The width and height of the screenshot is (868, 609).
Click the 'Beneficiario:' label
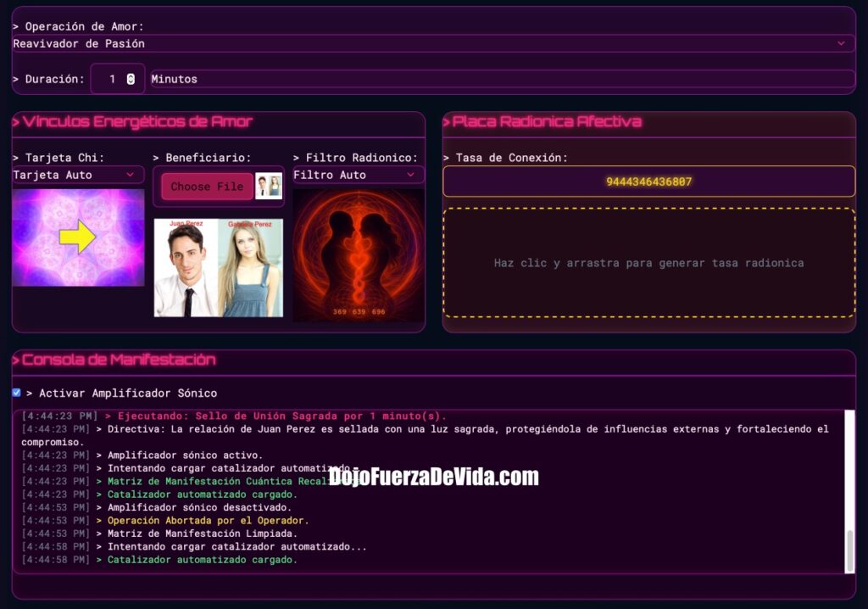pyautogui.click(x=202, y=158)
